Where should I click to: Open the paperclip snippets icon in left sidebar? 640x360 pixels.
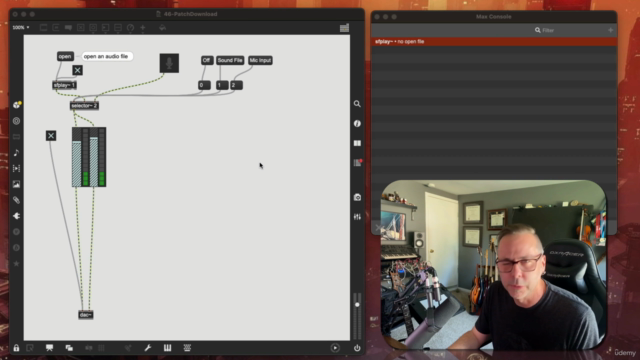tap(16, 200)
